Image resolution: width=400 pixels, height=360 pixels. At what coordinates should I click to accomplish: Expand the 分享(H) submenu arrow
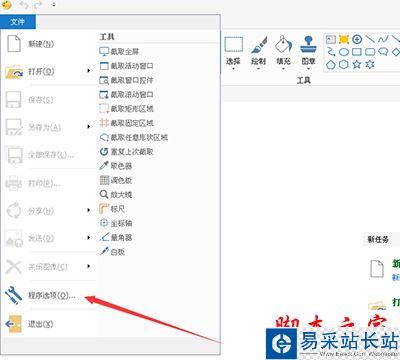89,210
